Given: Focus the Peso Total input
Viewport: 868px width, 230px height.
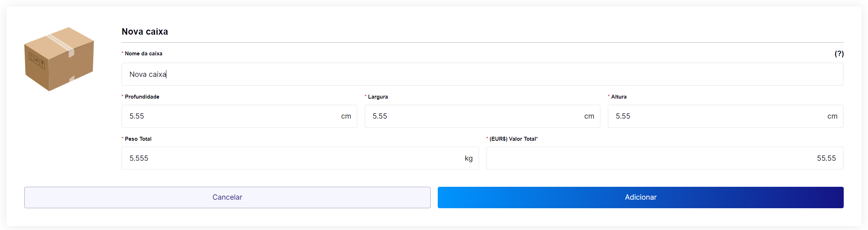Looking at the screenshot, I should (293, 158).
